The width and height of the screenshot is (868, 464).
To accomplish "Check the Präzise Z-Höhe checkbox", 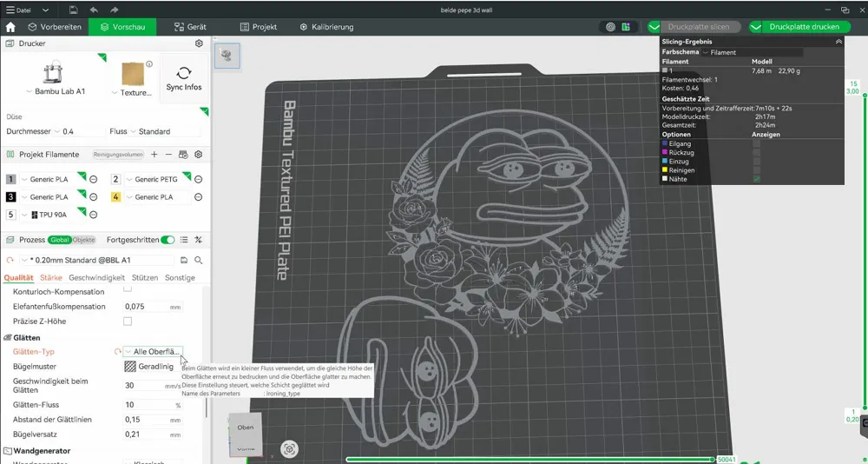I will (x=128, y=321).
